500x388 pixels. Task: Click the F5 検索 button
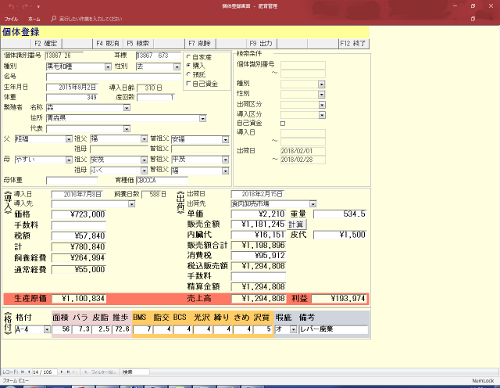(x=138, y=43)
